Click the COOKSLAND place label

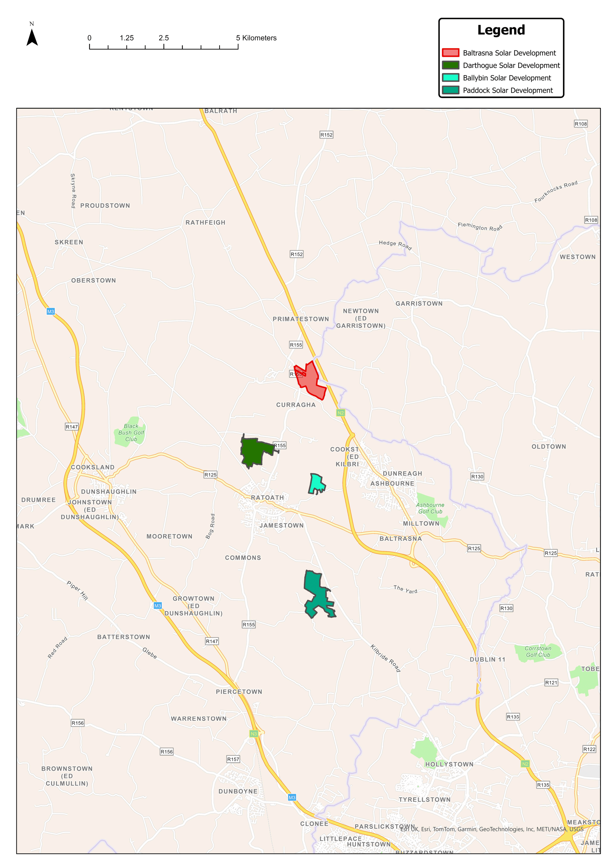(93, 467)
